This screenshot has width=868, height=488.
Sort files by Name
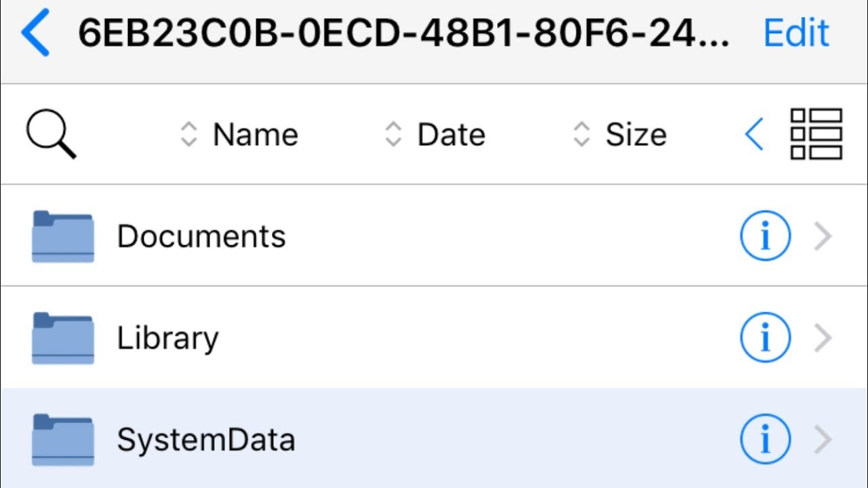point(239,135)
